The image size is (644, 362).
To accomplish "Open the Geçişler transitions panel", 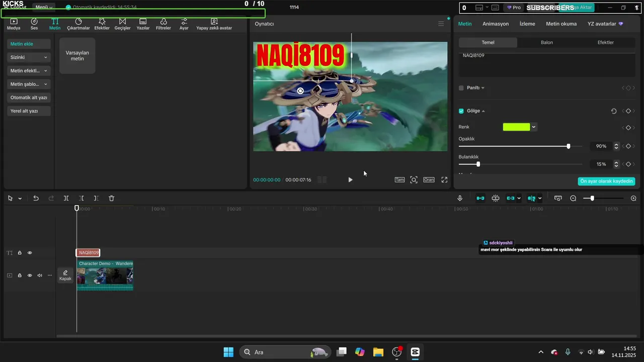I will pyautogui.click(x=122, y=24).
